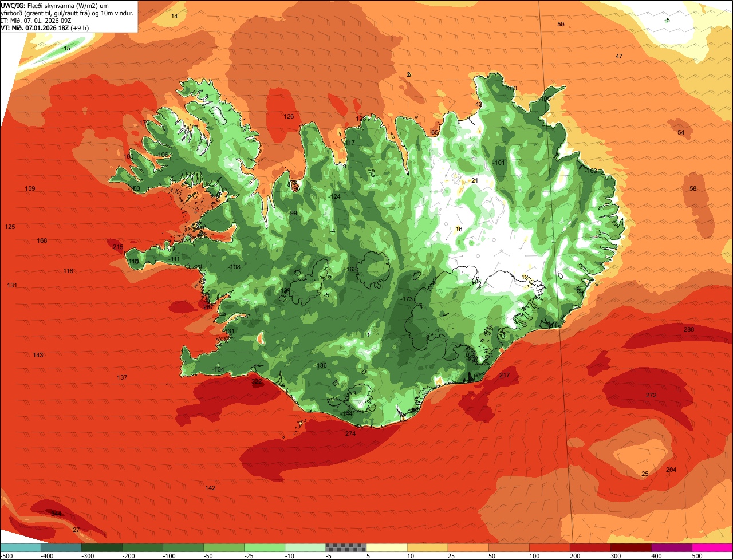Click the map value 47
The image size is (733, 560).
(619, 56)
